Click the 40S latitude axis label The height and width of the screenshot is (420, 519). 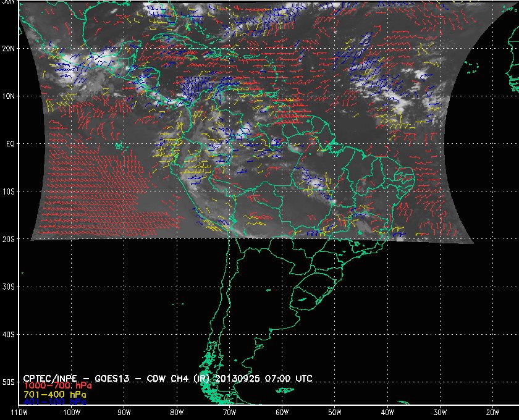pyautogui.click(x=7, y=334)
